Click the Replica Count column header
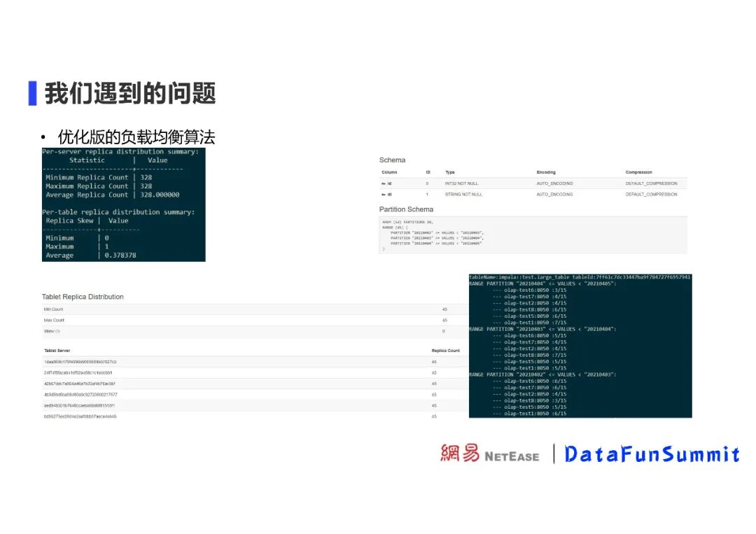The height and width of the screenshot is (534, 756). coord(445,350)
